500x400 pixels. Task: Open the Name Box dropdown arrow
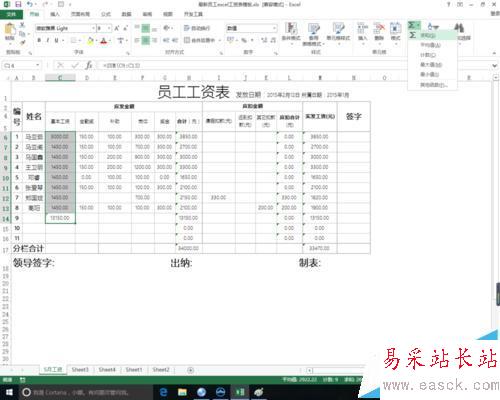(38, 65)
